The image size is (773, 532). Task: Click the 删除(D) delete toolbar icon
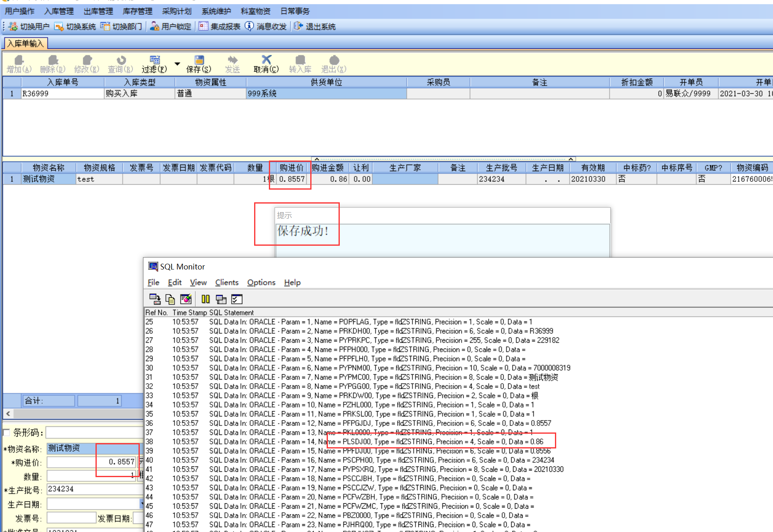point(53,60)
